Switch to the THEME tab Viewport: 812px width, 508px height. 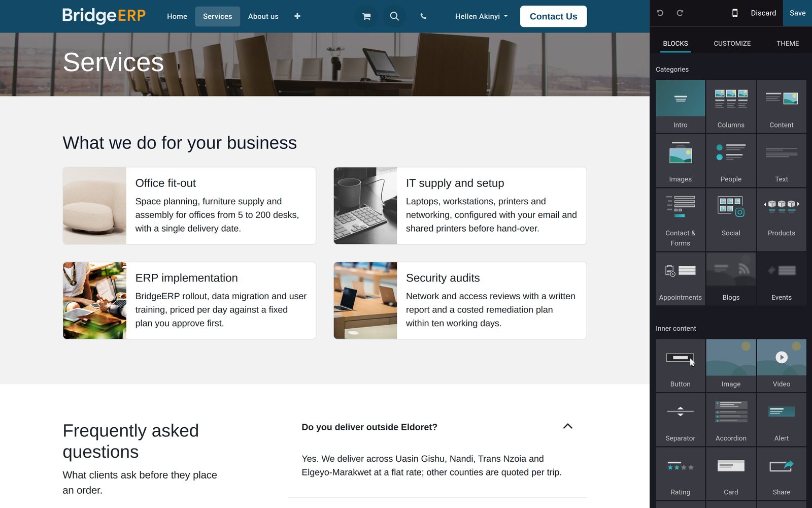(x=787, y=43)
